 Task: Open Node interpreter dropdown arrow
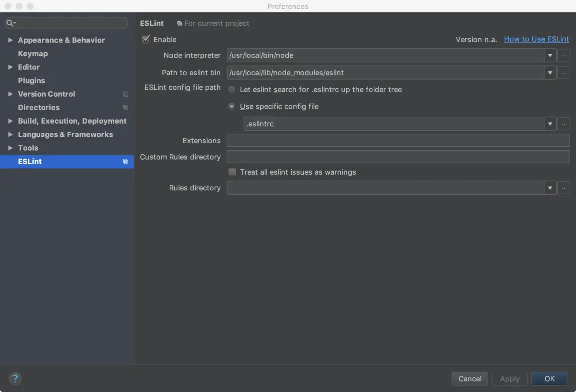[550, 55]
